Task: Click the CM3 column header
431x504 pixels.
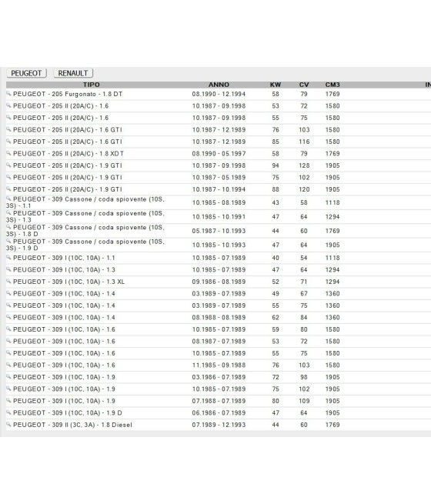Action: (x=332, y=85)
